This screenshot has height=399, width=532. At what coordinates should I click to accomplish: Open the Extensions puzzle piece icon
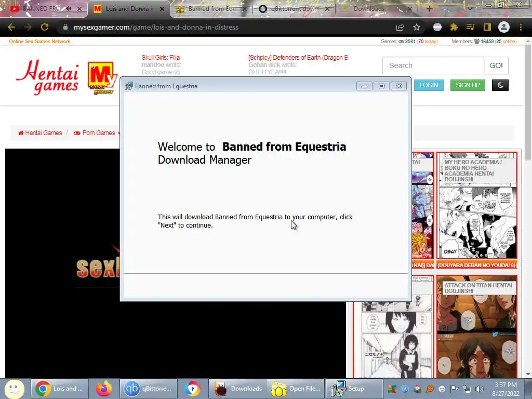454,27
